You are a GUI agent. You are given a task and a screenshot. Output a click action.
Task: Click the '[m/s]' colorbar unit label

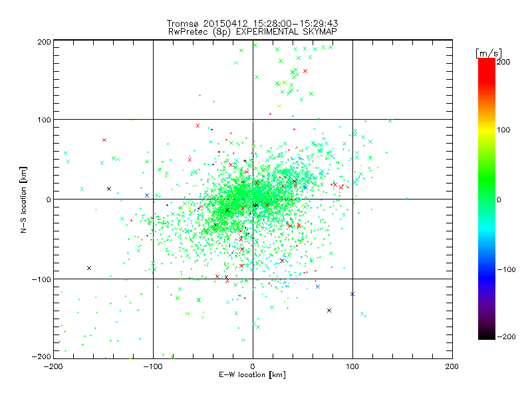[489, 53]
